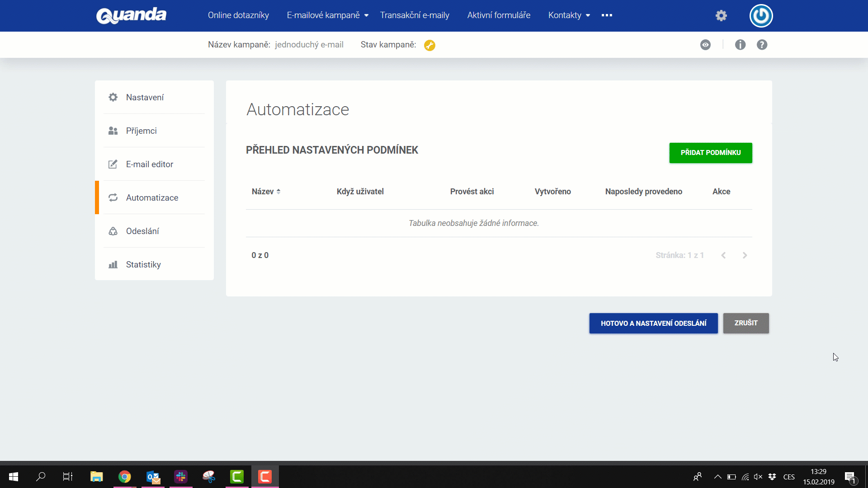
Task: Select Statistiky in sidebar
Action: (154, 264)
